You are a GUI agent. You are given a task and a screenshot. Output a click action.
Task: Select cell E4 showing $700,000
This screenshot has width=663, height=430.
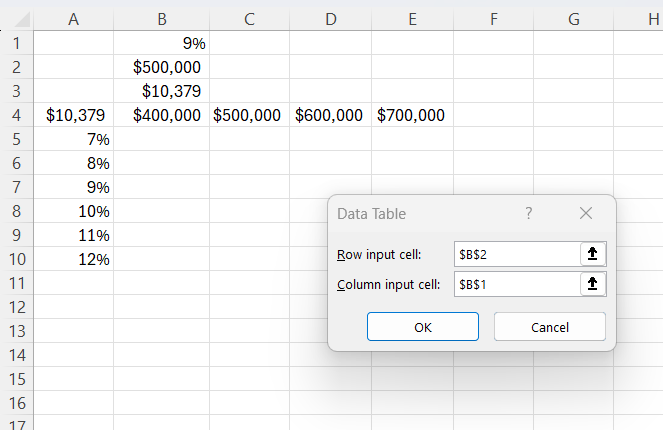[412, 115]
